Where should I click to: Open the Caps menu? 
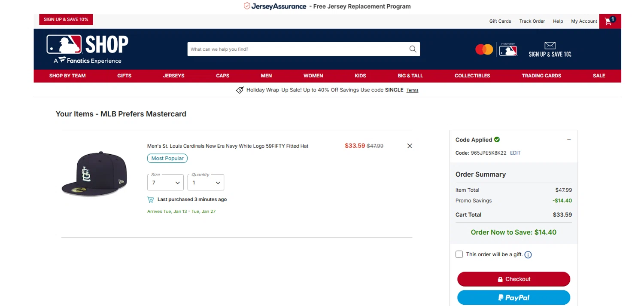click(x=223, y=76)
